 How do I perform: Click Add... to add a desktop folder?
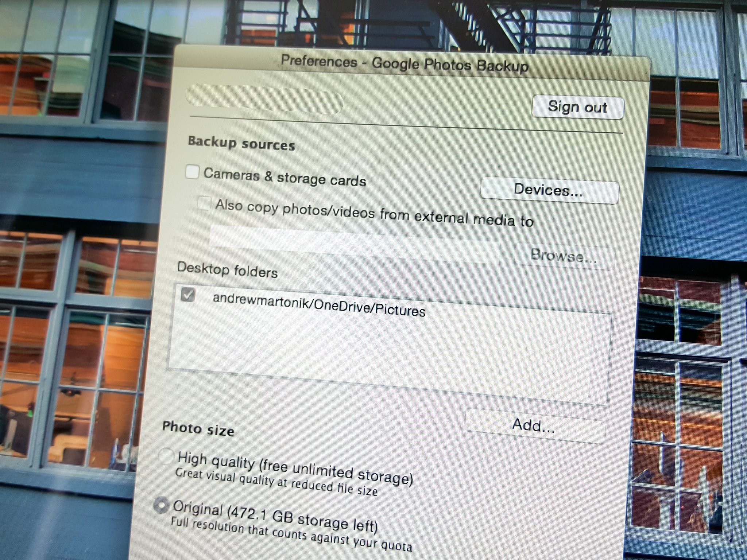point(534,425)
